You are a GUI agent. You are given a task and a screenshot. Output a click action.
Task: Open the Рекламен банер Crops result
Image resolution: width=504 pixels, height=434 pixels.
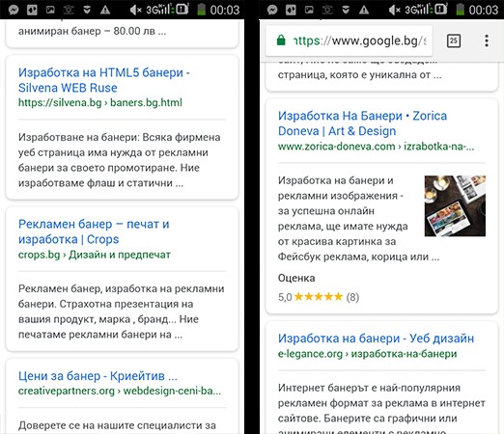coord(94,231)
